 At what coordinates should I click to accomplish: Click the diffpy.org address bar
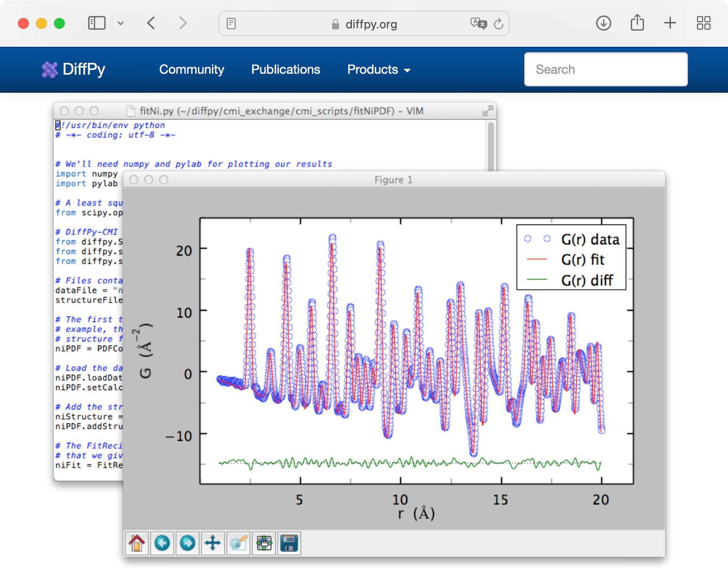[x=364, y=24]
